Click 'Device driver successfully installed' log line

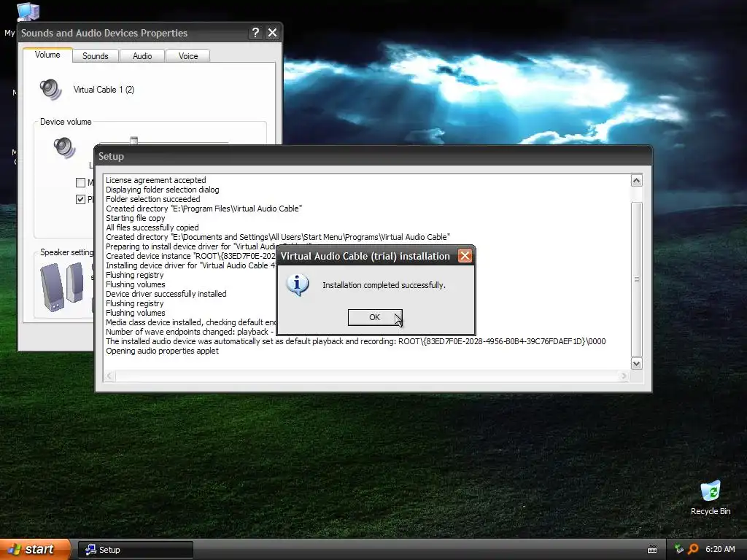(x=166, y=294)
